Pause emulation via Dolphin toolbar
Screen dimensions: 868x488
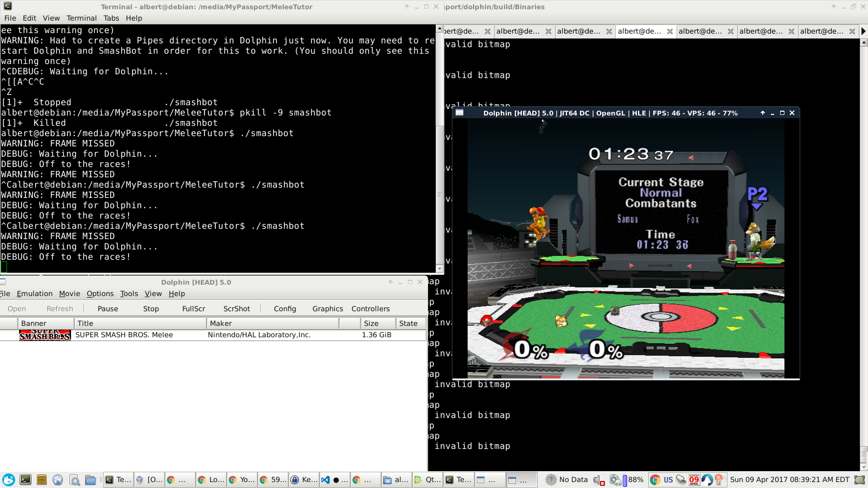click(108, 309)
